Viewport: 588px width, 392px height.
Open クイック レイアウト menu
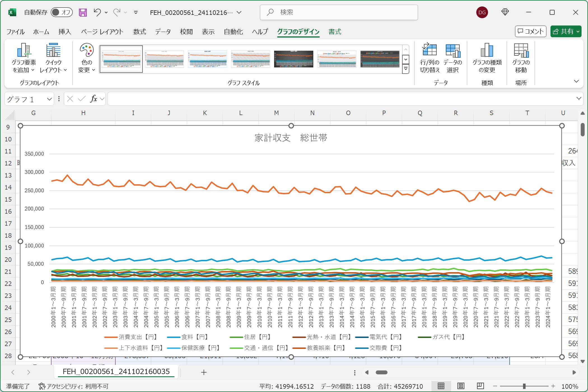pyautogui.click(x=53, y=58)
